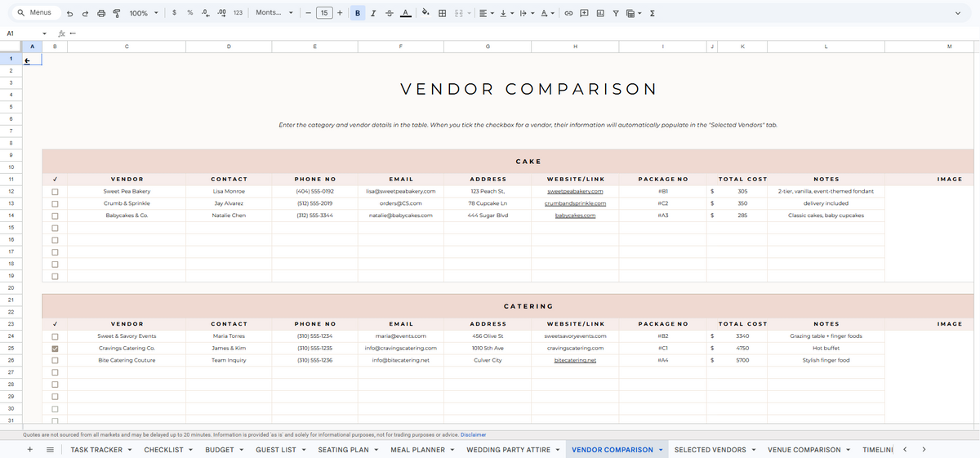Increase font size with plus button
Image resolution: width=980 pixels, height=458 pixels.
(340, 13)
